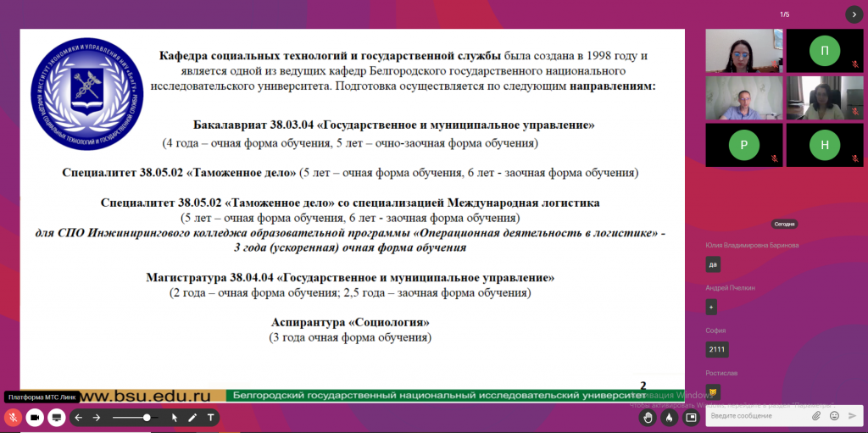This screenshot has height=433, width=868.
Task: Click chat sender name София
Action: pyautogui.click(x=715, y=330)
